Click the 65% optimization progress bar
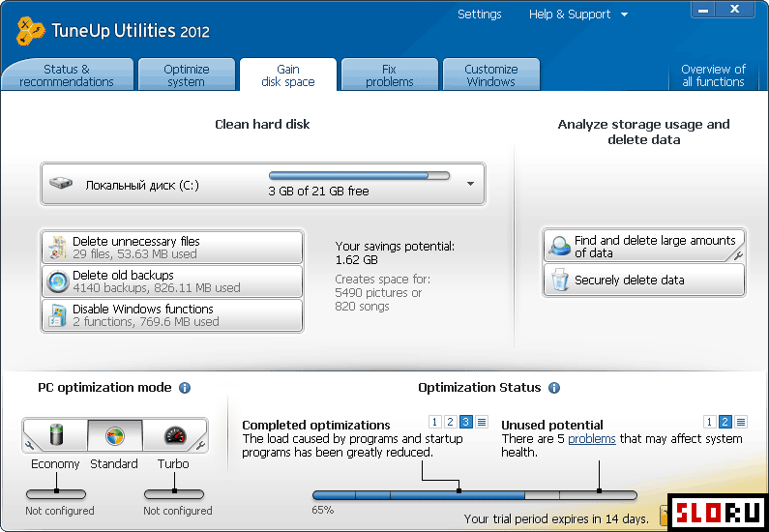The image size is (769, 532). (474, 495)
